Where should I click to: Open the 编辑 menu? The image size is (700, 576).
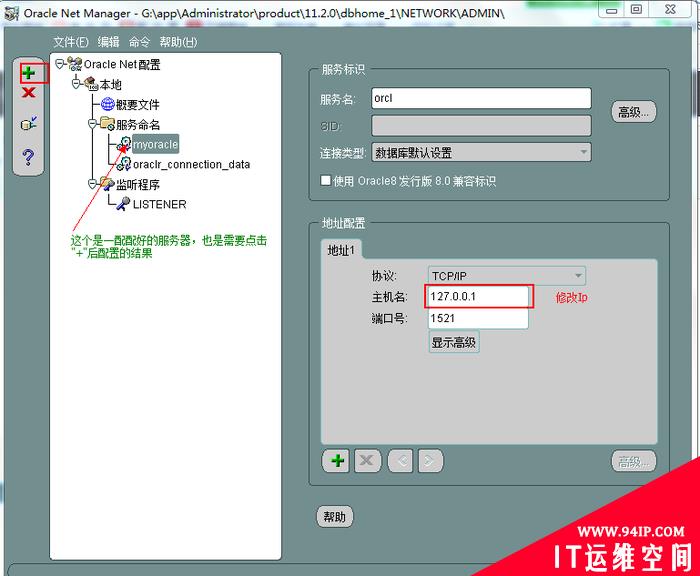point(108,42)
